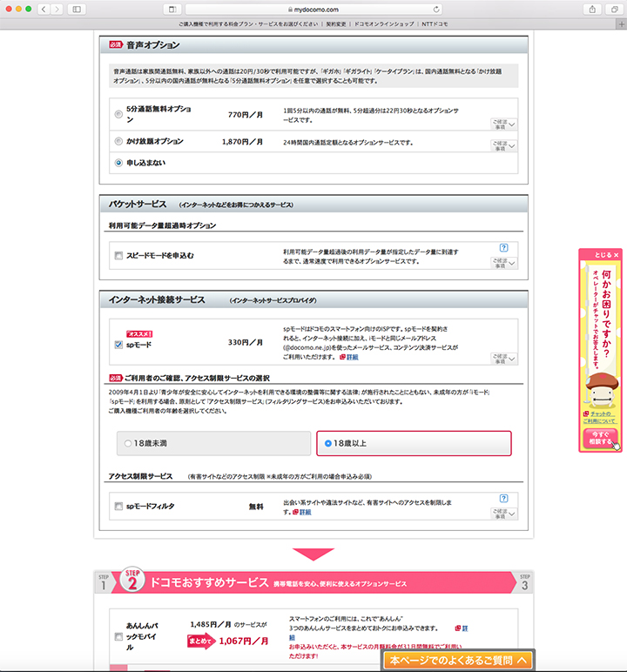Image resolution: width=627 pixels, height=672 pixels.
Task: Jump to STEP 1 indicator
Action: pos(104,583)
